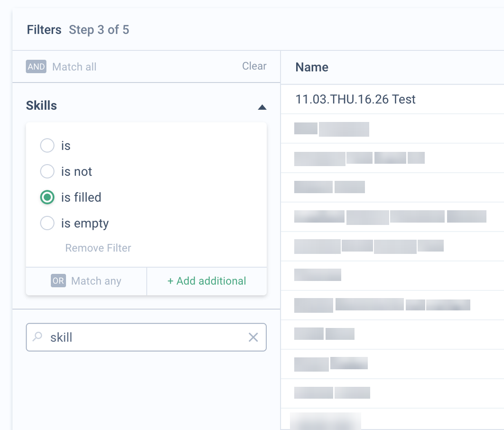504x430 pixels.
Task: Click the Step 3 of 5 label
Action: coord(99,29)
